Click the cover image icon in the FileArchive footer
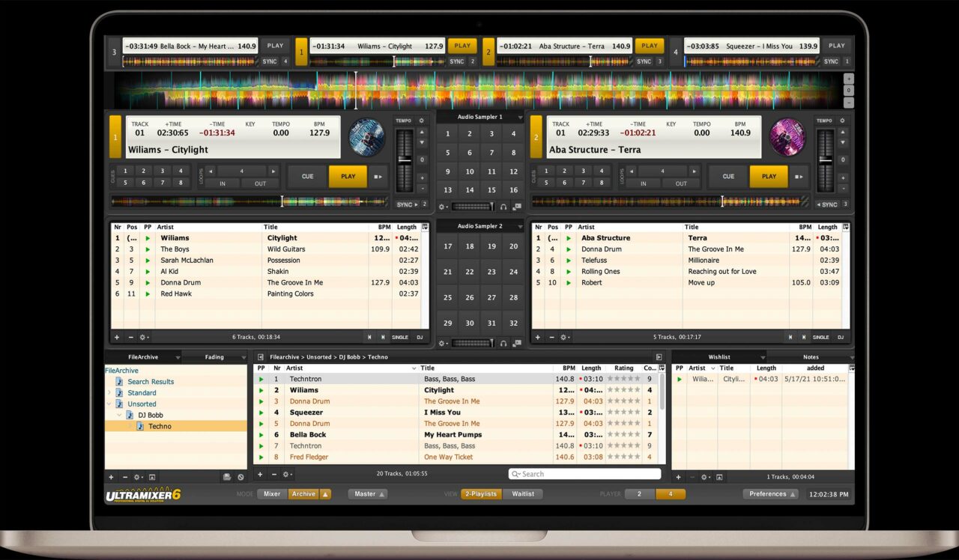This screenshot has height=560, width=959. [152, 477]
